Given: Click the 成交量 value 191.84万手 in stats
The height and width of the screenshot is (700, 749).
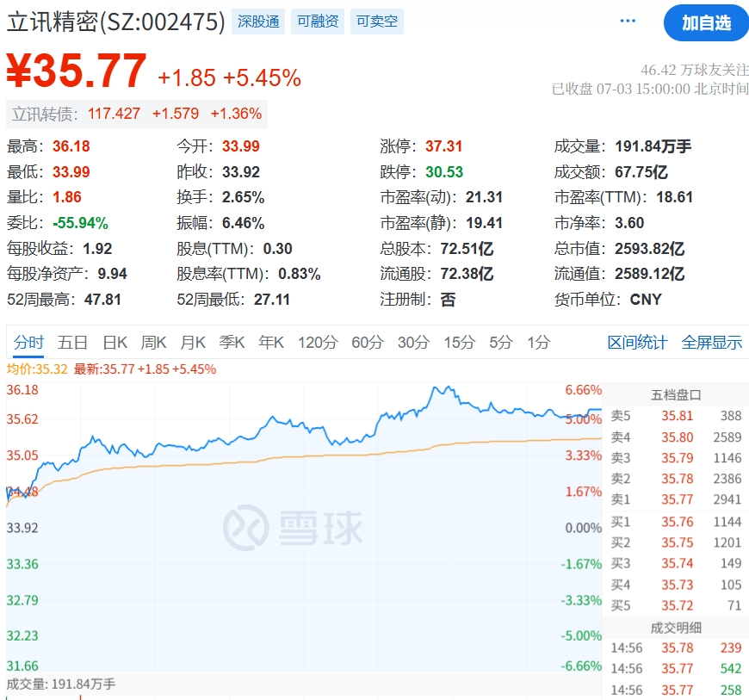Looking at the screenshot, I should coord(653,146).
